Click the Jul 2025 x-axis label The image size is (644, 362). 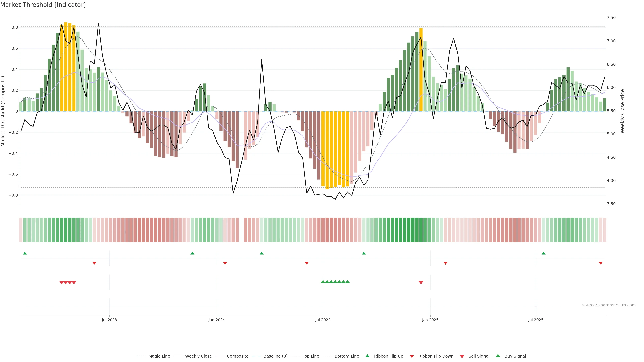click(536, 320)
